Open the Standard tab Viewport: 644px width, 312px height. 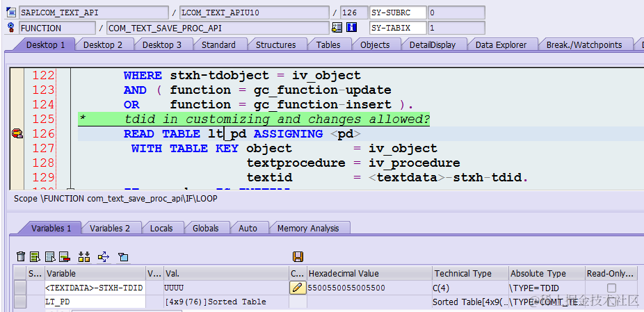point(218,44)
